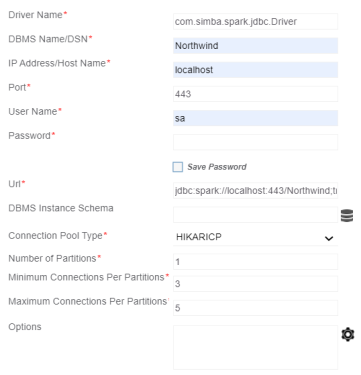
Task: Open the Options gear icon
Action: pos(348,334)
